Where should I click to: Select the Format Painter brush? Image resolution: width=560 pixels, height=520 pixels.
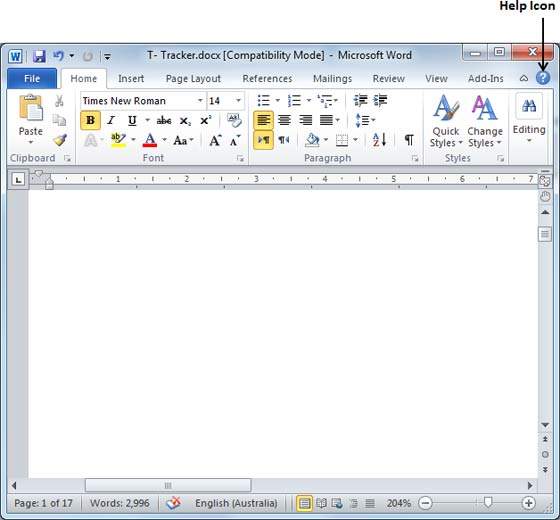pos(60,140)
